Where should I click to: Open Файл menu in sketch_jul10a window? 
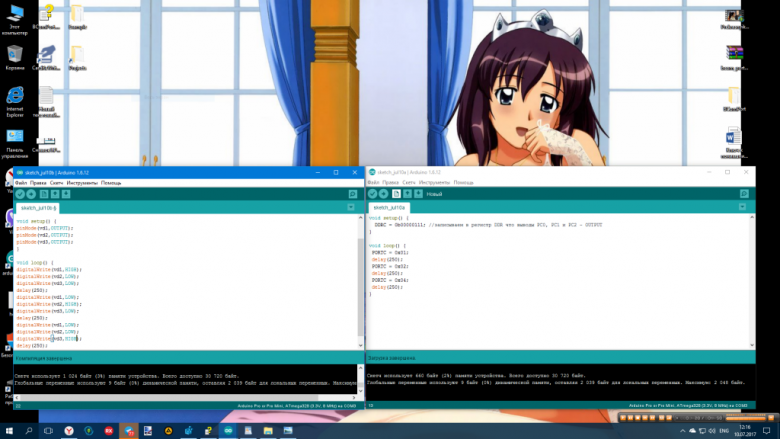click(x=373, y=182)
